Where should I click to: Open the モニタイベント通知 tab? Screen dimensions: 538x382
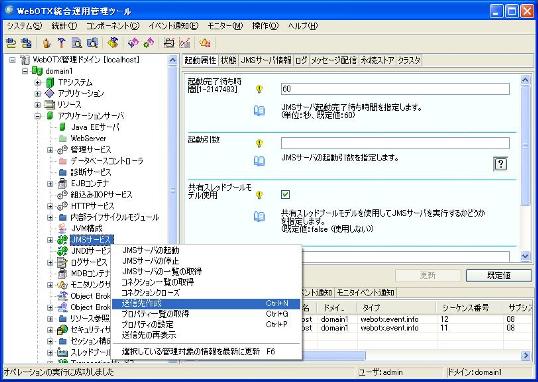365,292
